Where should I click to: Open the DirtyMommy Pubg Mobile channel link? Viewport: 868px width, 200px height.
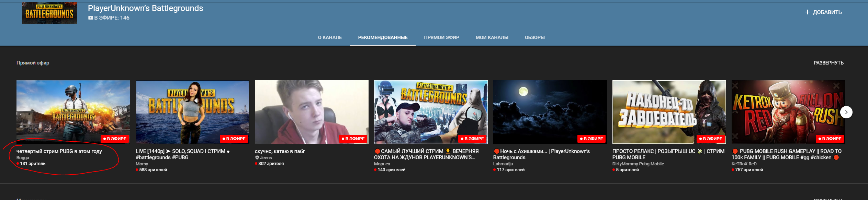tap(638, 164)
